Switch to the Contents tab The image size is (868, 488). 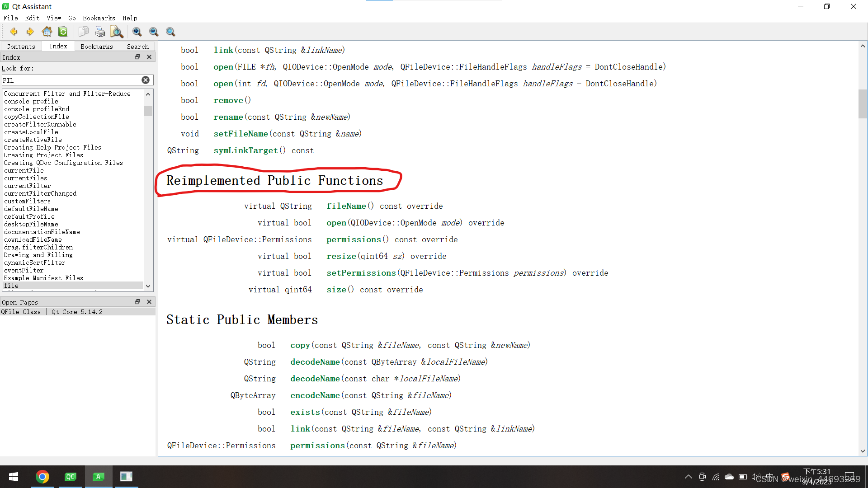pyautogui.click(x=21, y=46)
